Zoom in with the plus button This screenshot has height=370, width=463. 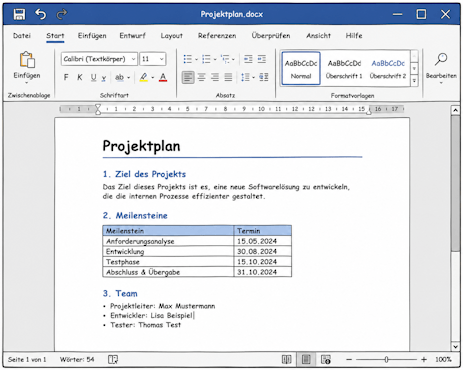[424, 359]
